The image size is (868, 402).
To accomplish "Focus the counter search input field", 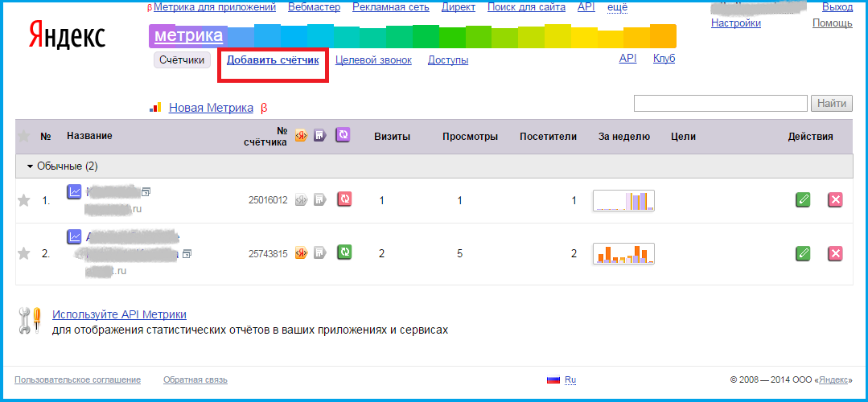I will coord(721,104).
